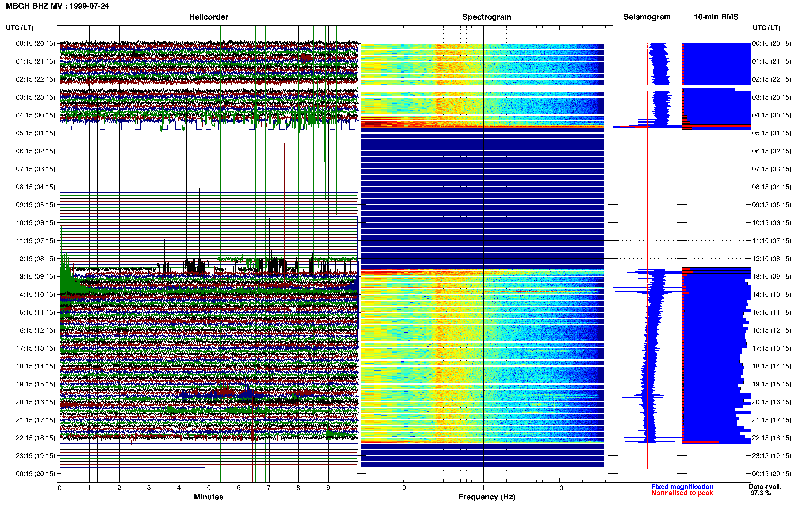This screenshot has width=812, height=508.
Task: Click the "UTC (LT)" label above the left time axis
Action: coord(20,28)
